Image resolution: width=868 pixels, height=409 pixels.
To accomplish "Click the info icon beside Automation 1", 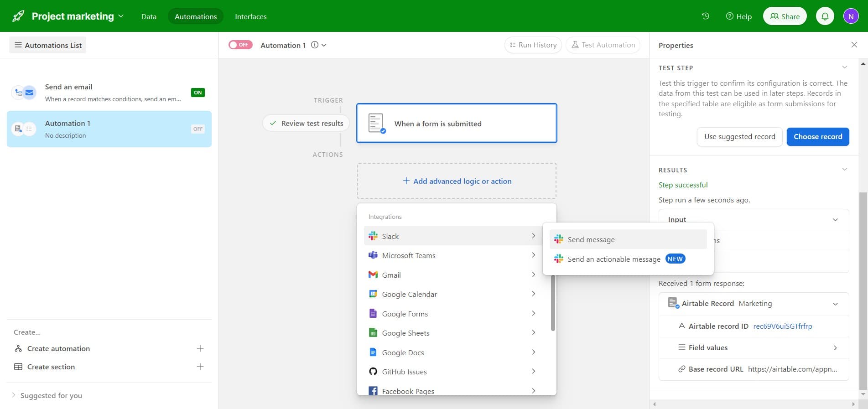I will click(x=315, y=45).
